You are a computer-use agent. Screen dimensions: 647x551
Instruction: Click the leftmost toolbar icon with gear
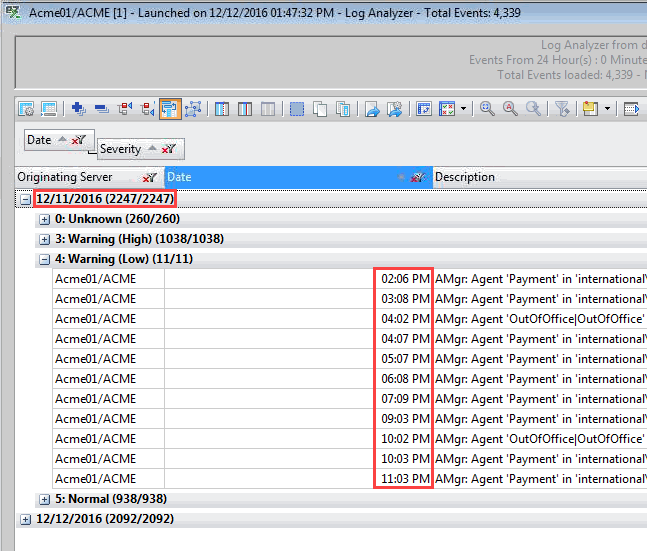pos(27,108)
